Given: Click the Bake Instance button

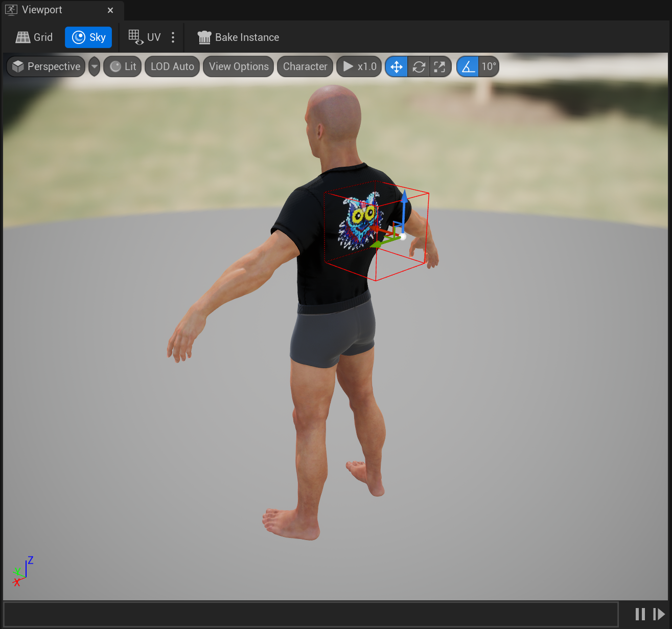Looking at the screenshot, I should (239, 37).
